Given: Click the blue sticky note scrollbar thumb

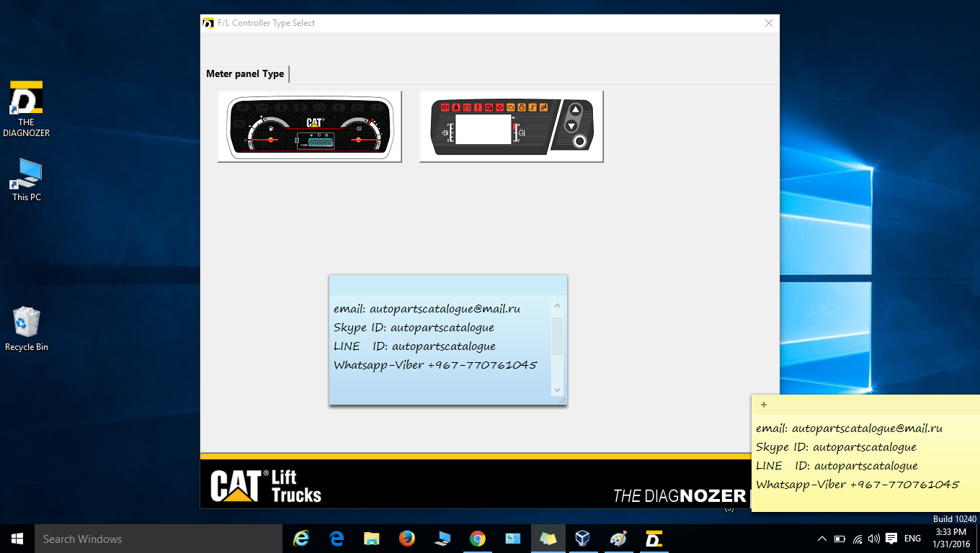Looking at the screenshot, I should [x=557, y=336].
